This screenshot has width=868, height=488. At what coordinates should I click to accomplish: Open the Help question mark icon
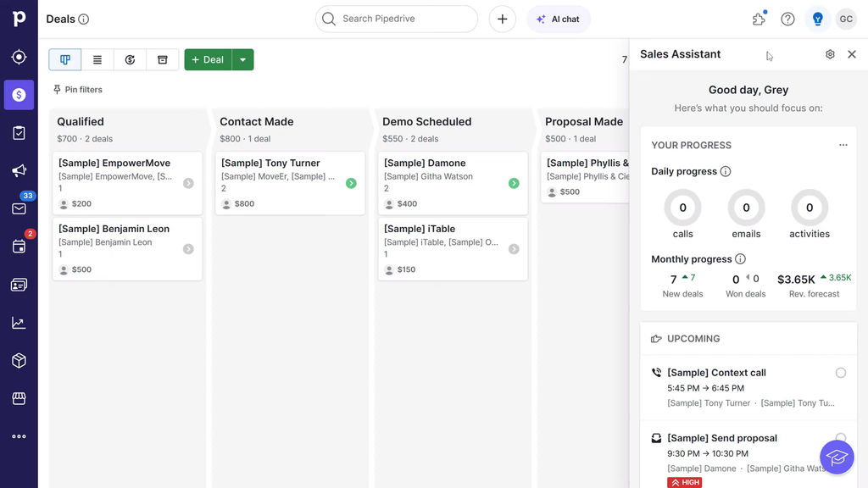(x=787, y=19)
